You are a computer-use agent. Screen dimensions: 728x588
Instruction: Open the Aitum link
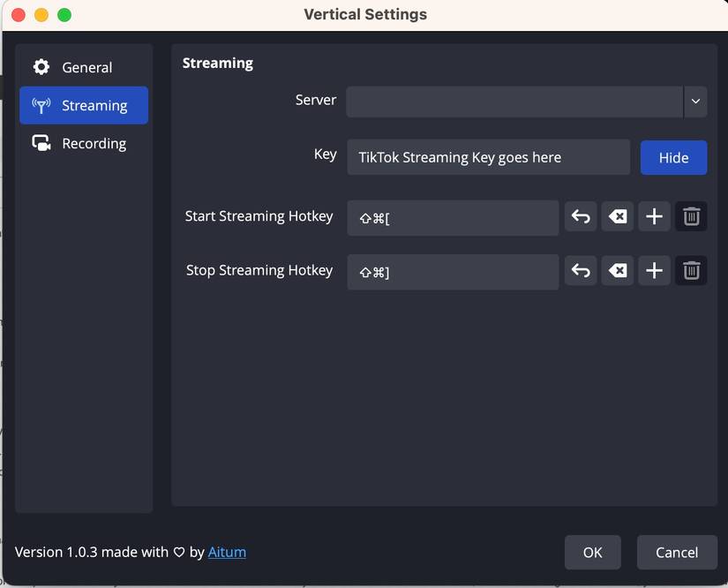227,552
